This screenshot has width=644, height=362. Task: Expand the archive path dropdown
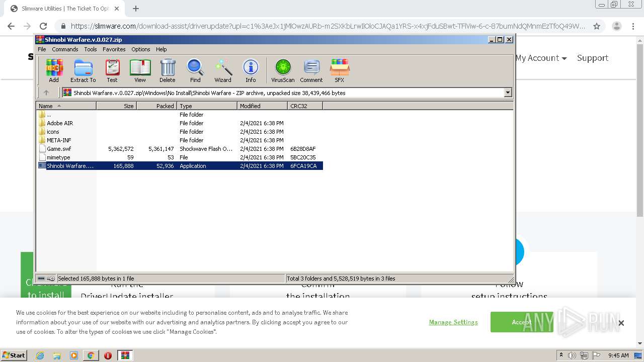(508, 93)
